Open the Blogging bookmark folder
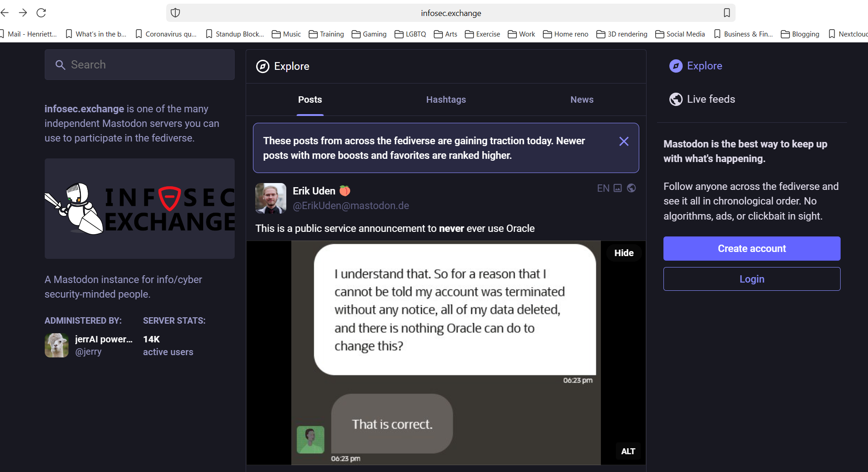The image size is (868, 472). pyautogui.click(x=800, y=34)
